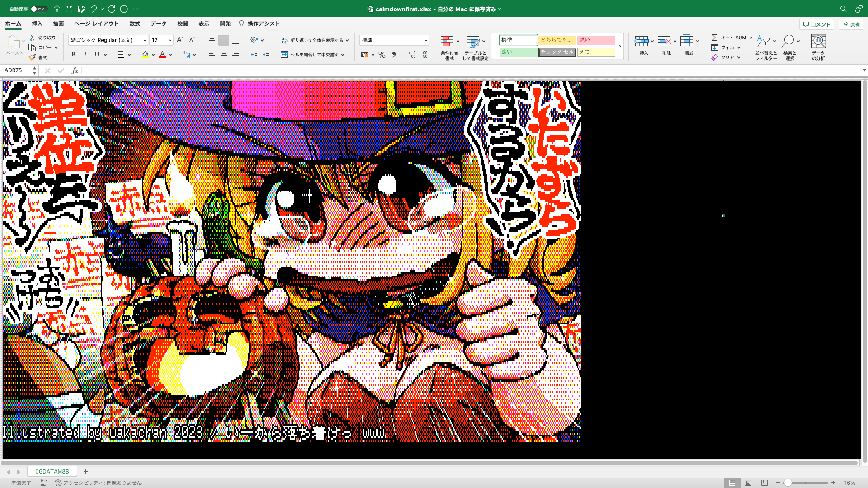Open the Insert ribbon tab
Screen dimensions: 868x488
(37, 24)
